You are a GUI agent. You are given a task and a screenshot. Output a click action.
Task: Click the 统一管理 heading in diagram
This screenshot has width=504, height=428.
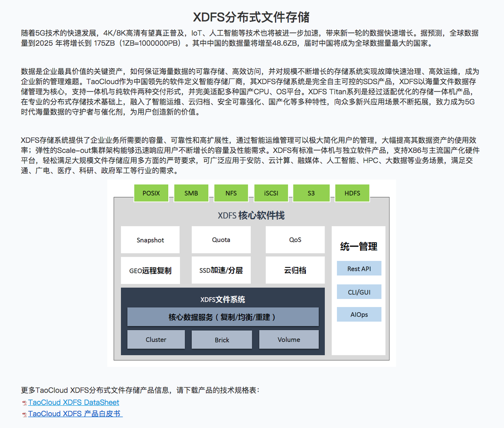tap(359, 246)
